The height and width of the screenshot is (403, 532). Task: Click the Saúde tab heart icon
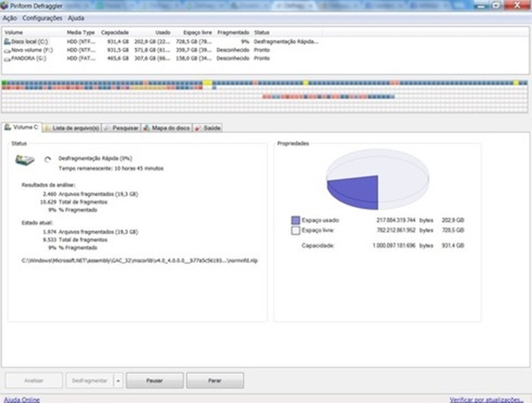coord(197,128)
